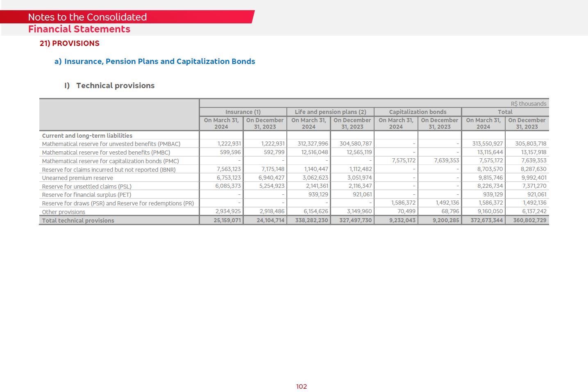
Task: Click the "Current and long-term liabilities" row label
Action: coord(87,136)
